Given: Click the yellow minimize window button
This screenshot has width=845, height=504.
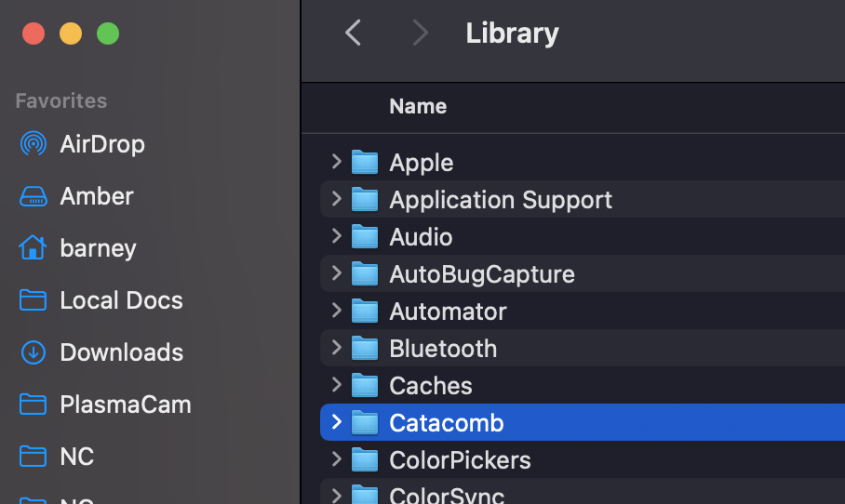Looking at the screenshot, I should [x=71, y=34].
